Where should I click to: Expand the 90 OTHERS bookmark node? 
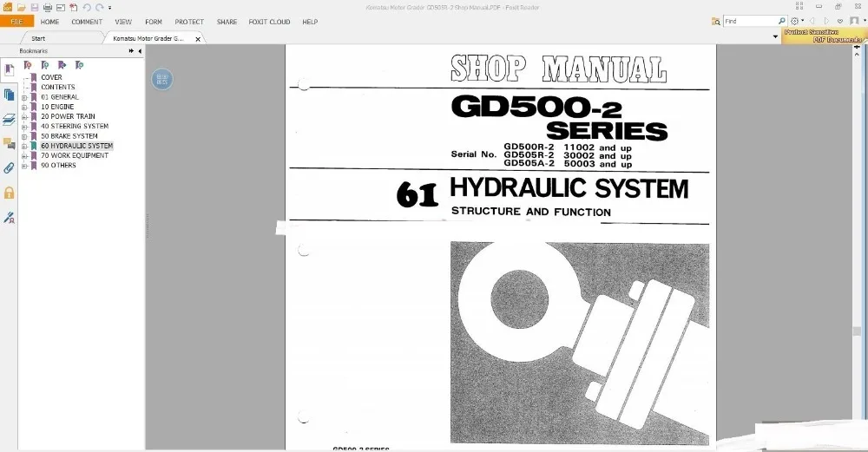24,166
